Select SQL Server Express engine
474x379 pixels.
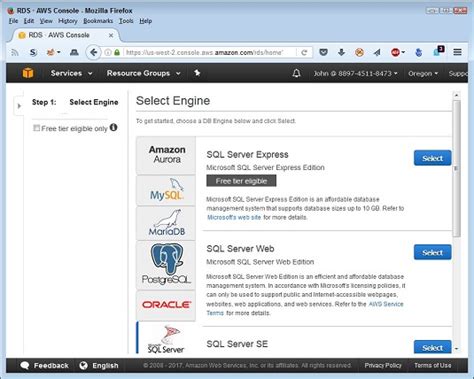tap(432, 158)
